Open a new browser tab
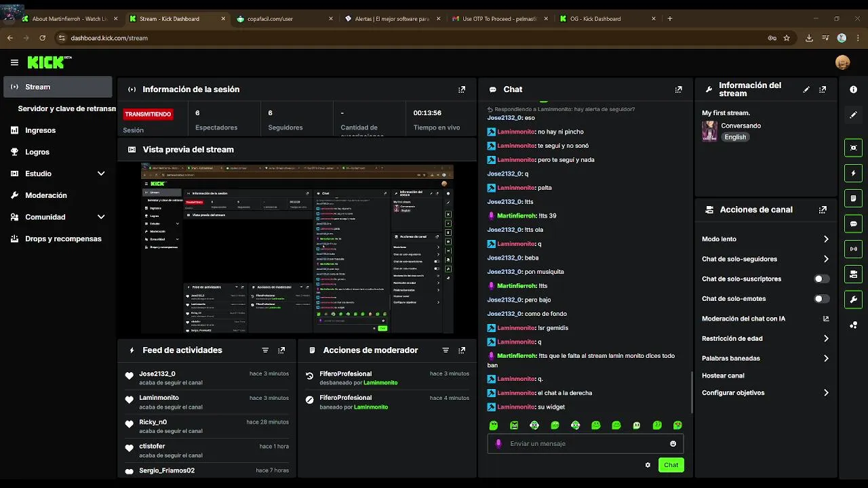 (670, 19)
